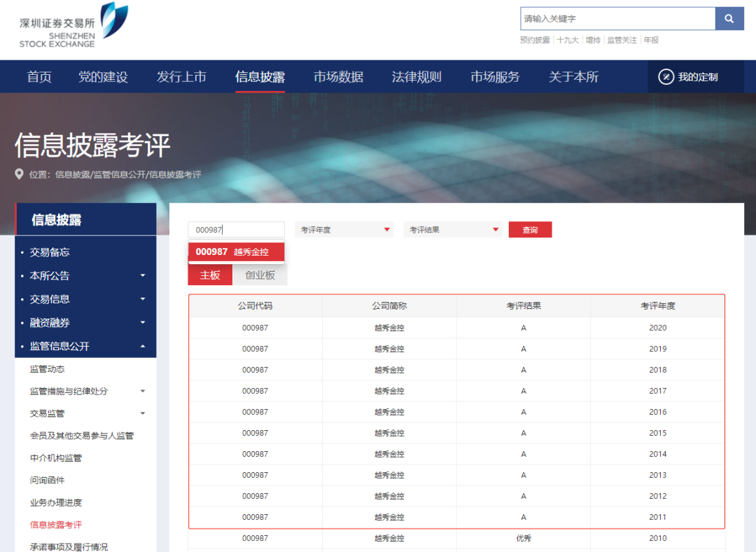Viewport: 756px width, 552px height.
Task: Click the stock code input field
Action: [236, 229]
